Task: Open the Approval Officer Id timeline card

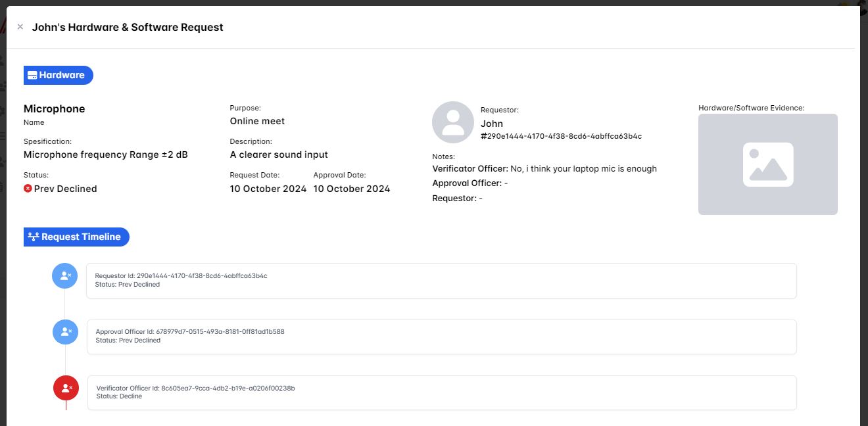Action: (441, 337)
